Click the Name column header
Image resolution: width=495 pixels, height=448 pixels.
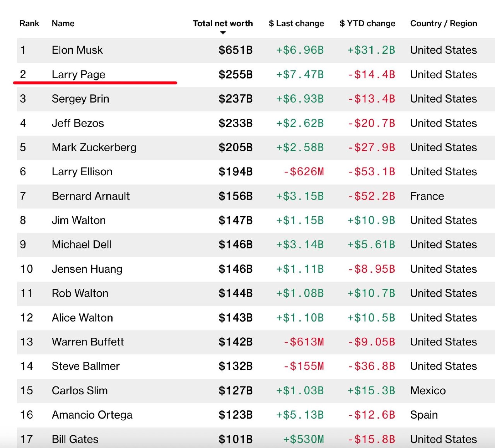pos(63,23)
